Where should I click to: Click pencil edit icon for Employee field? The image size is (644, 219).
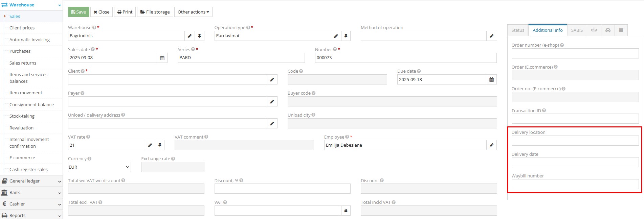pyautogui.click(x=491, y=145)
